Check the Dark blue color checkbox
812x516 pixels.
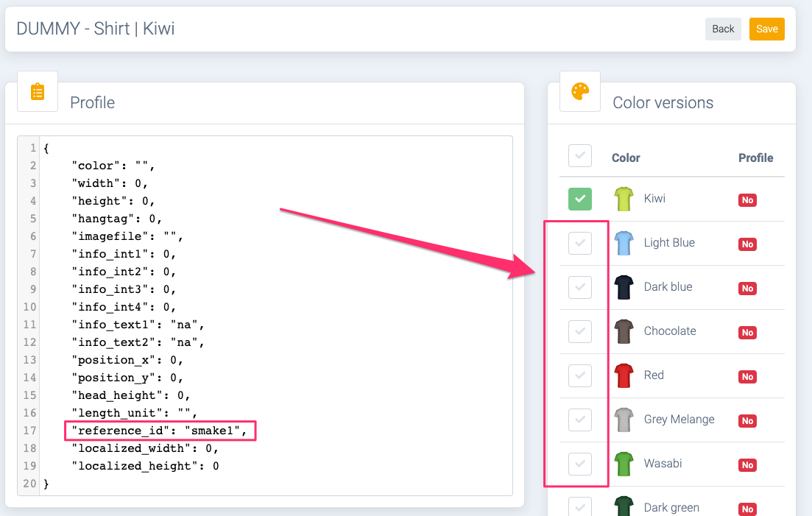click(580, 287)
